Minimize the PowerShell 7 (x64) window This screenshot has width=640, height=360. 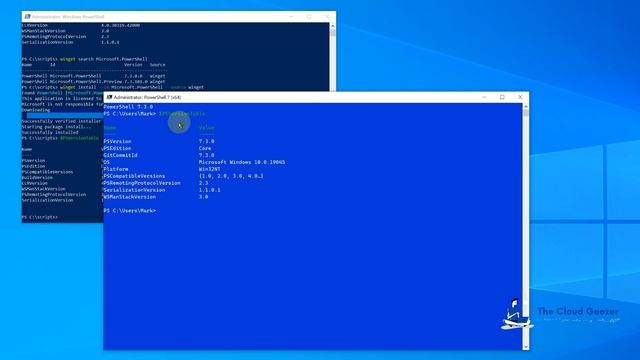coord(484,97)
